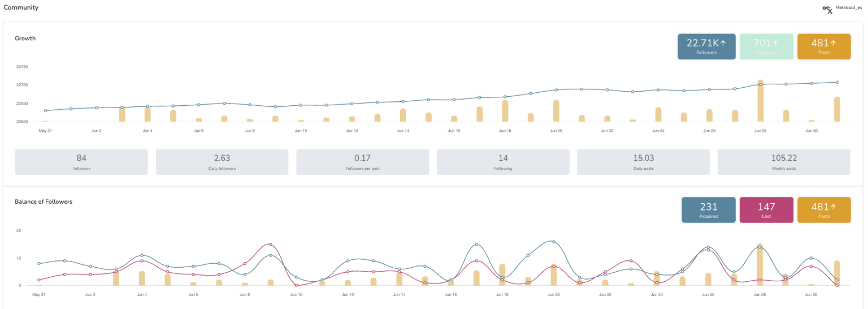Toggle the 231 Acquired series badge
The width and height of the screenshot is (868, 309).
point(709,210)
